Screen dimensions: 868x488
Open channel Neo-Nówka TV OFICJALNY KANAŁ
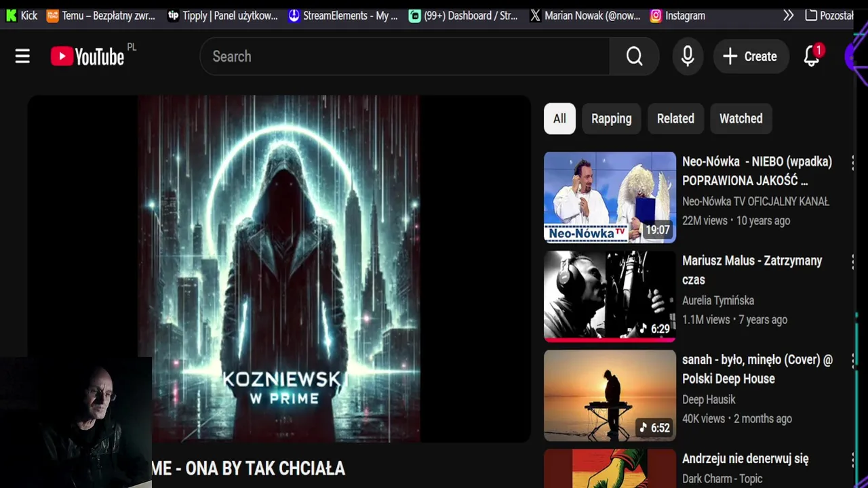point(755,201)
